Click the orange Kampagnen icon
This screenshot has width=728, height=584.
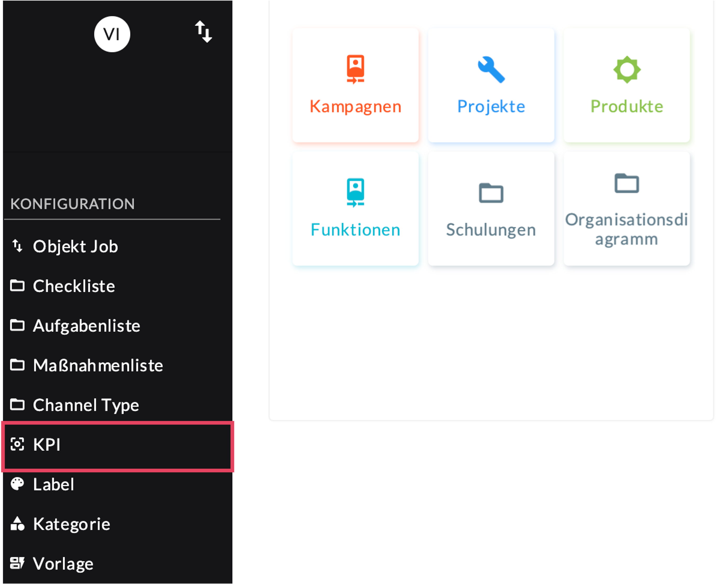click(355, 69)
